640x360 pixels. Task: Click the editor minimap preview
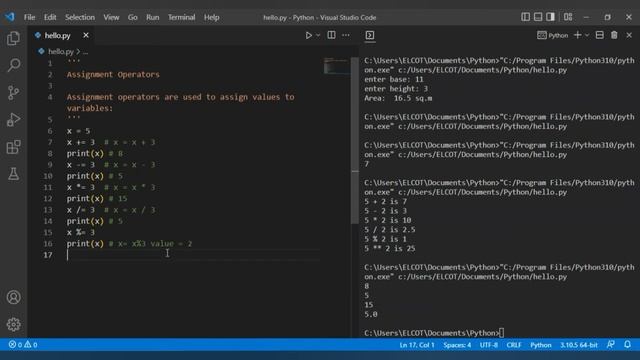click(337, 66)
